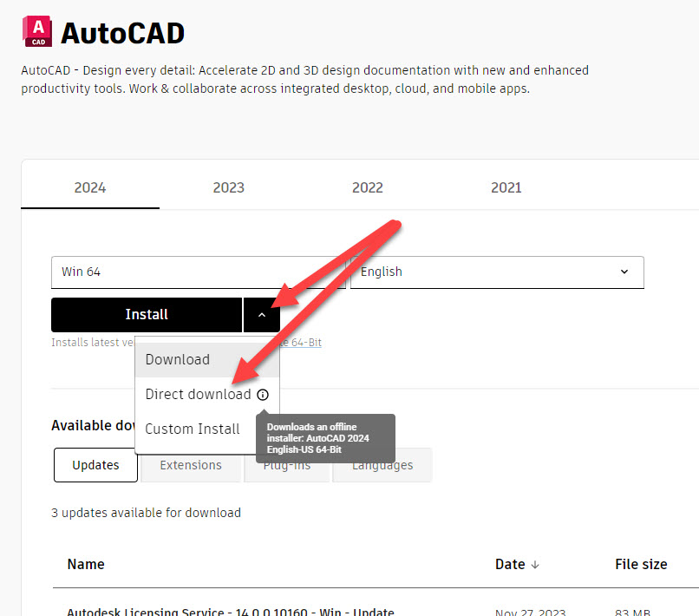The image size is (699, 616).
Task: Open the 2021 version tab
Action: (506, 187)
